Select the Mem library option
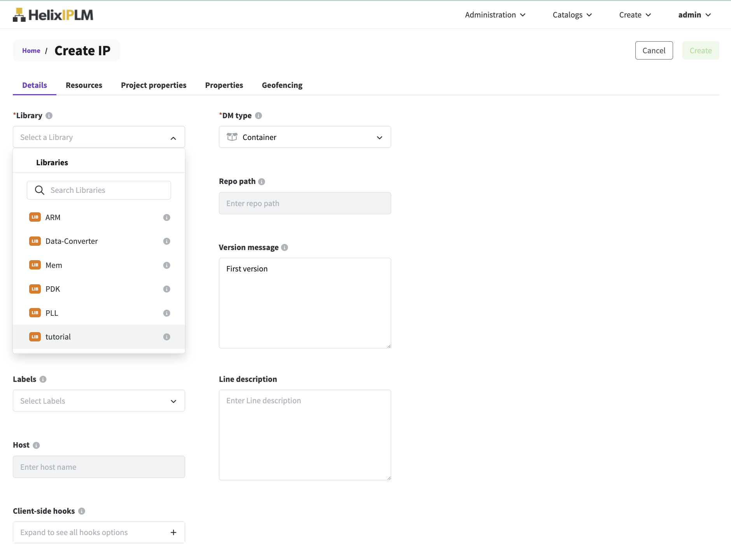The image size is (731, 560). (x=54, y=265)
